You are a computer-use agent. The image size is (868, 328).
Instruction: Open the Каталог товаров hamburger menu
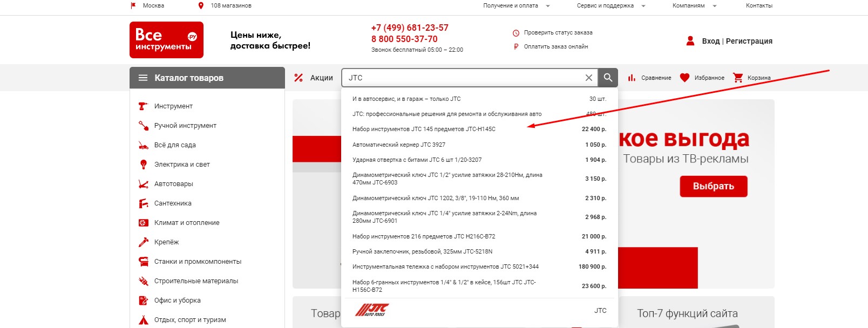coord(143,78)
